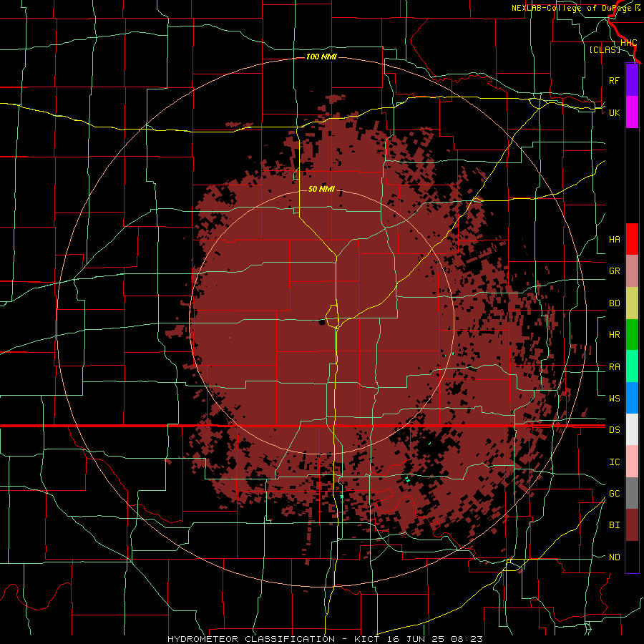Click the HHC product code label
The height and width of the screenshot is (644, 644).
(628, 43)
